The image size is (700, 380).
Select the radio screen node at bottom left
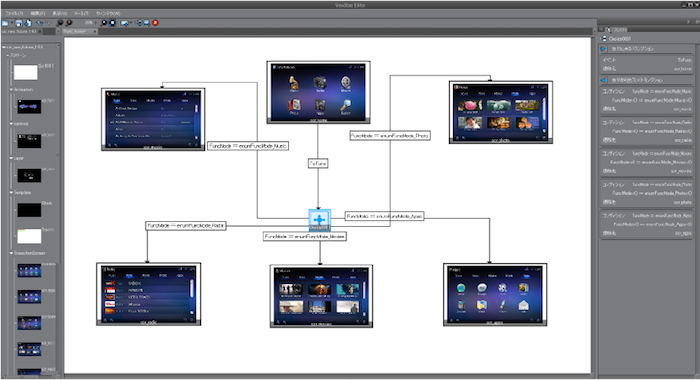[x=149, y=294]
